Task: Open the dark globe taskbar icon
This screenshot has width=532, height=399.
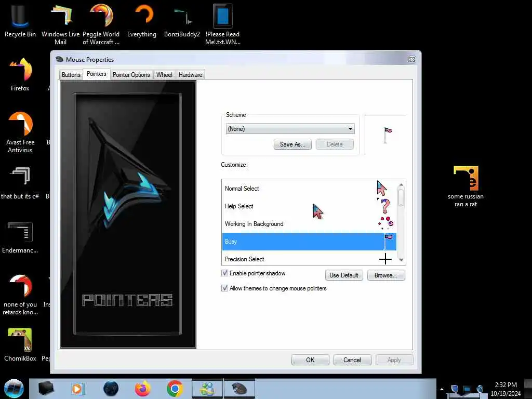Action: pos(111,389)
